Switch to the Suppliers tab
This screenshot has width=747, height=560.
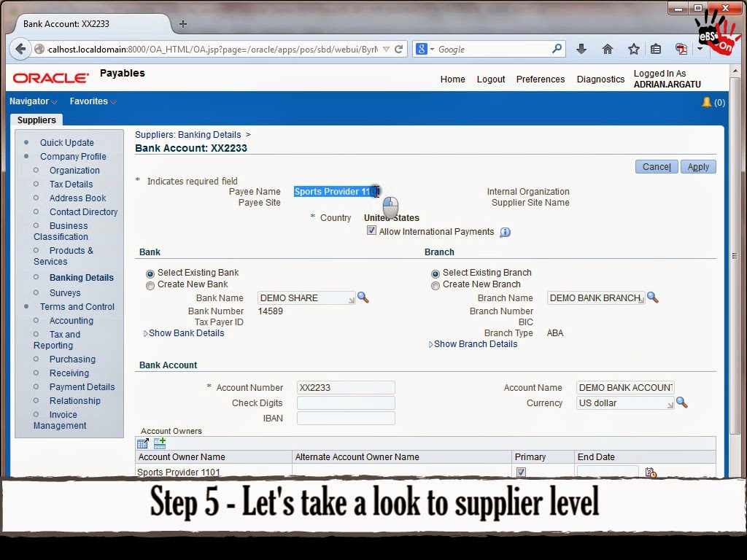click(36, 120)
